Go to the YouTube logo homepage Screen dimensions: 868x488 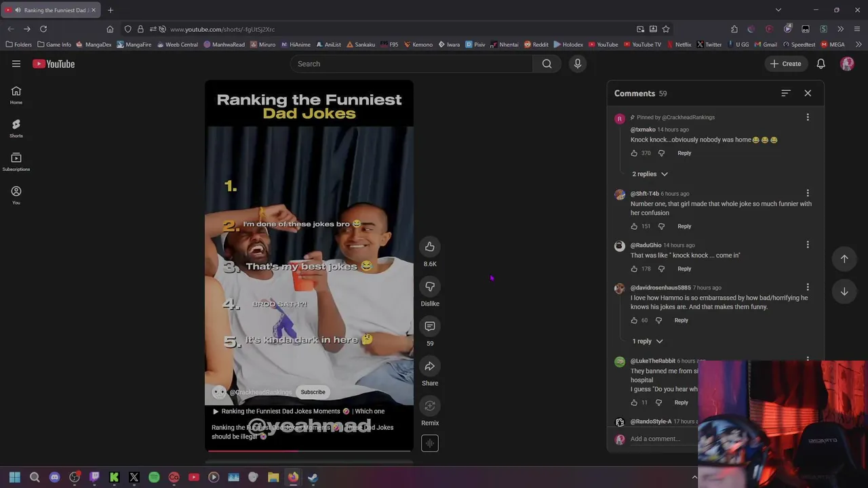54,64
